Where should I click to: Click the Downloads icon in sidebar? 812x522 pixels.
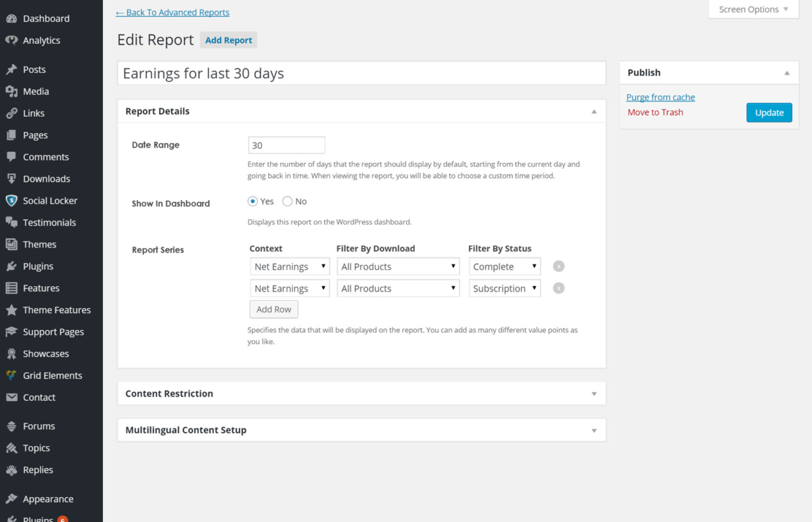(x=12, y=179)
